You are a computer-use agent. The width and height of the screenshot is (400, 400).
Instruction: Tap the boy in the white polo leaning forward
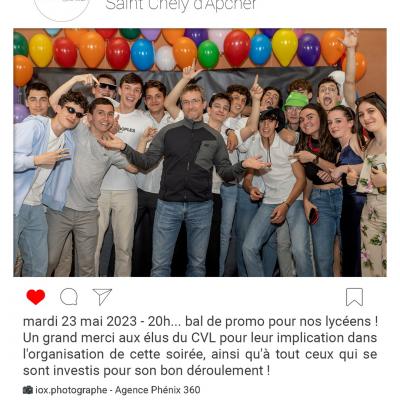pos(272,193)
